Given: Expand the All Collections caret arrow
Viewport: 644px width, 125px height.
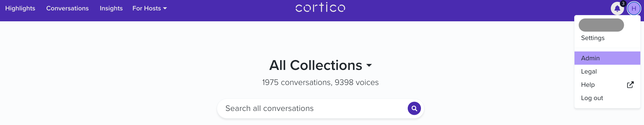Looking at the screenshot, I should tap(369, 65).
